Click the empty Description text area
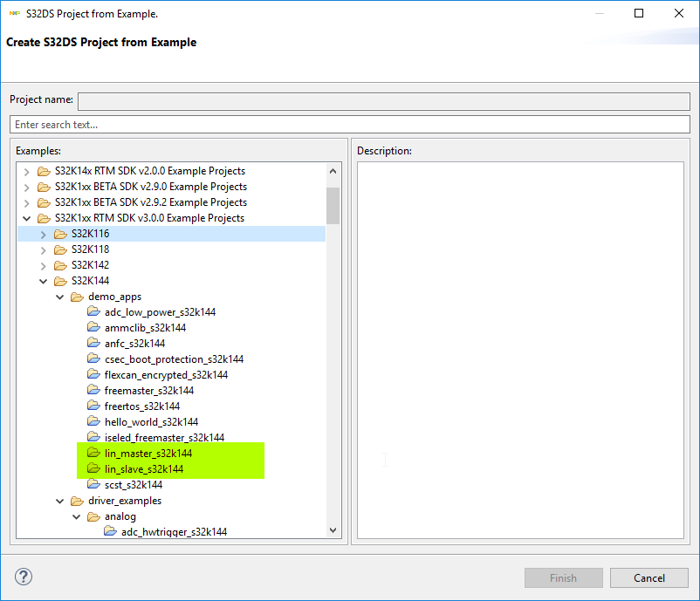700x601 pixels. pyautogui.click(x=520, y=350)
